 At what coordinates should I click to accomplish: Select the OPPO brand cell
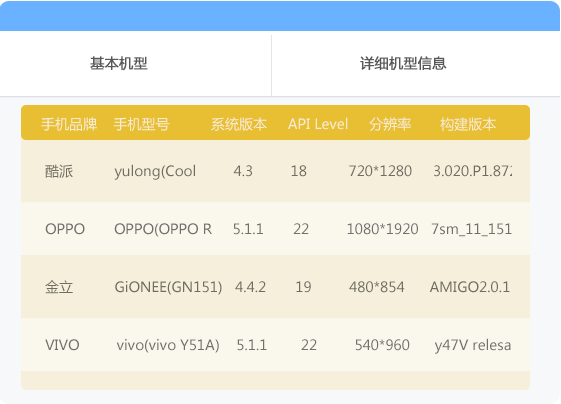pyautogui.click(x=65, y=229)
